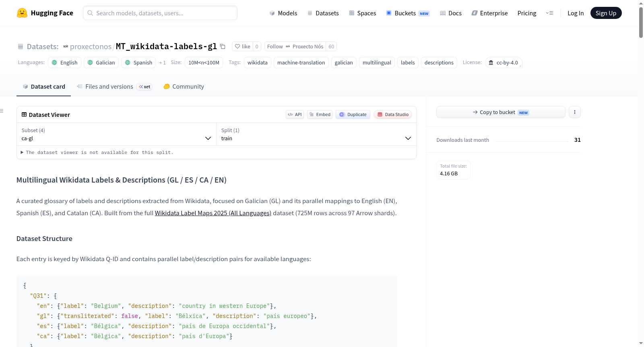Open Docs in the navigation bar
Screen dimensions: 644x347
pos(450,13)
